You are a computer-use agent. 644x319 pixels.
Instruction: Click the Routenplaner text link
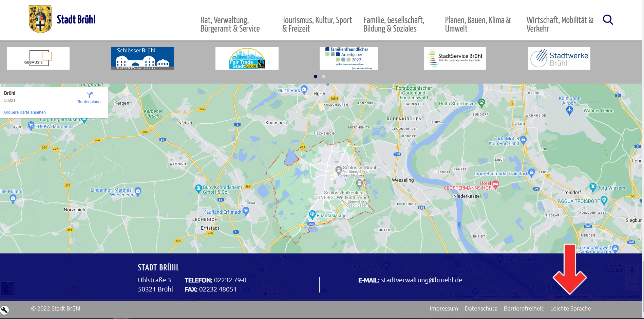coord(90,102)
